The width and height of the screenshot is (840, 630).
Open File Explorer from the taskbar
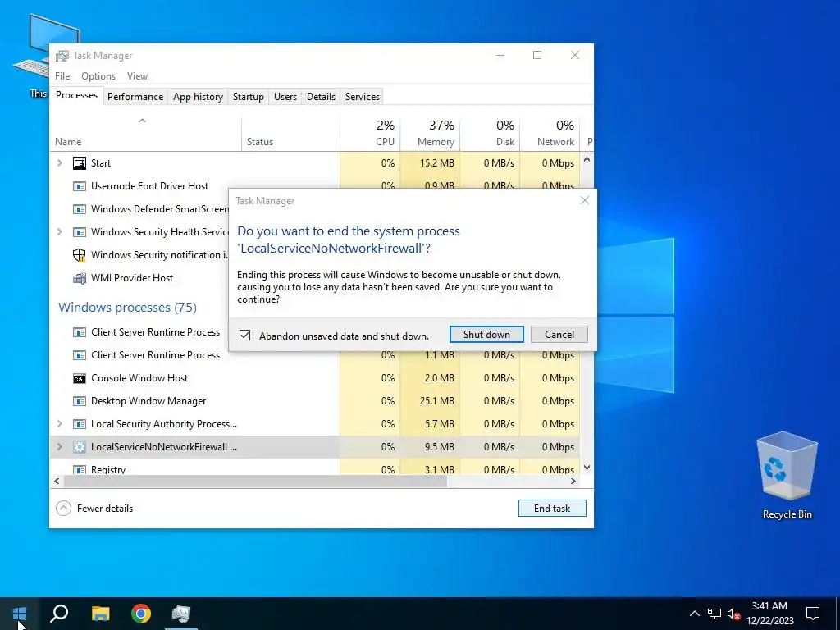(x=100, y=614)
